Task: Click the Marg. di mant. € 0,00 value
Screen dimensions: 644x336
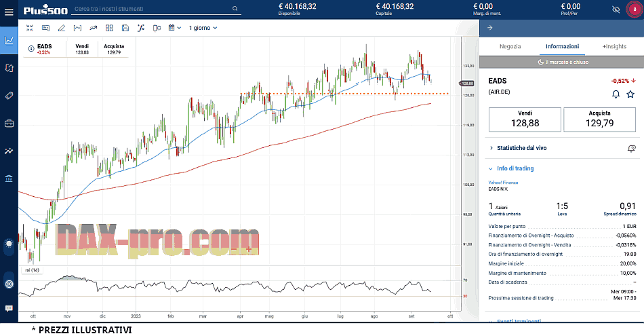Action: pos(487,9)
